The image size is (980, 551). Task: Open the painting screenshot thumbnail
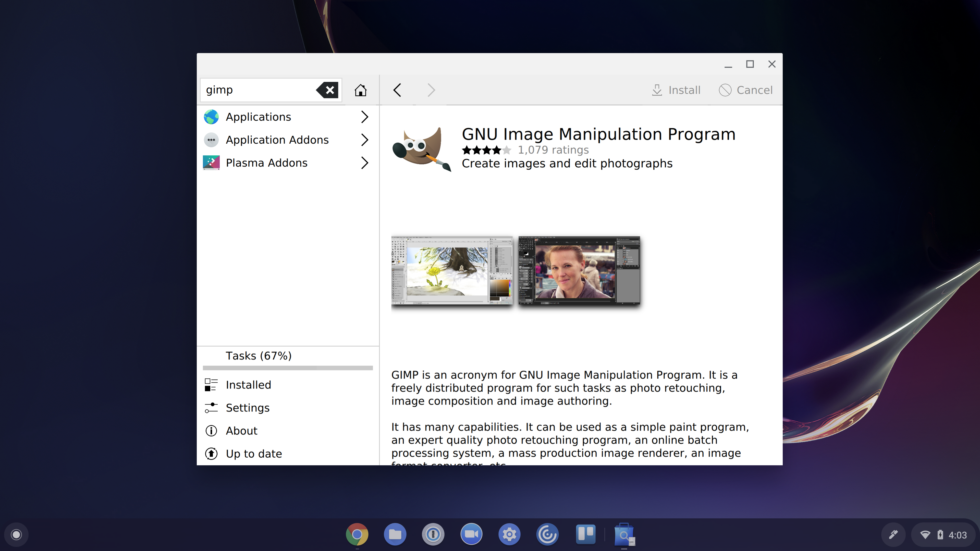(451, 270)
